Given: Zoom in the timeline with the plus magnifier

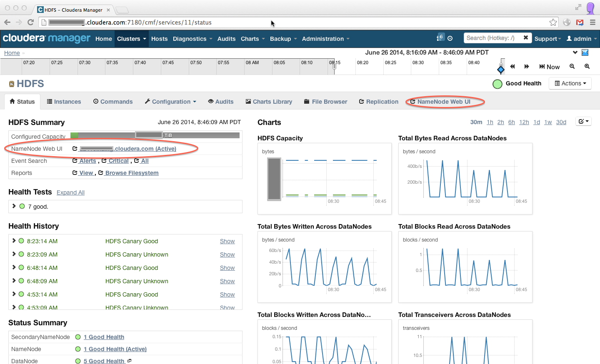Looking at the screenshot, I should coord(587,66).
